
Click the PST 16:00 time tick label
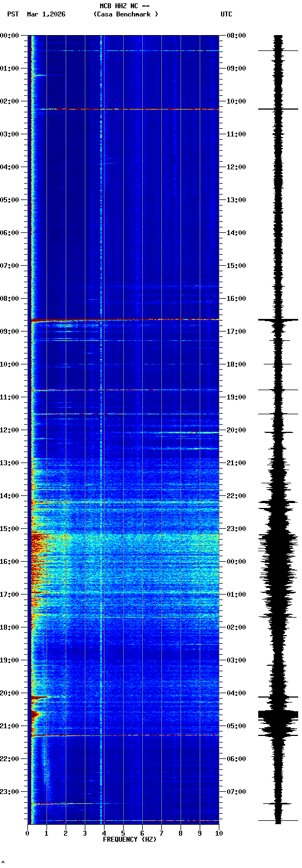click(x=9, y=562)
